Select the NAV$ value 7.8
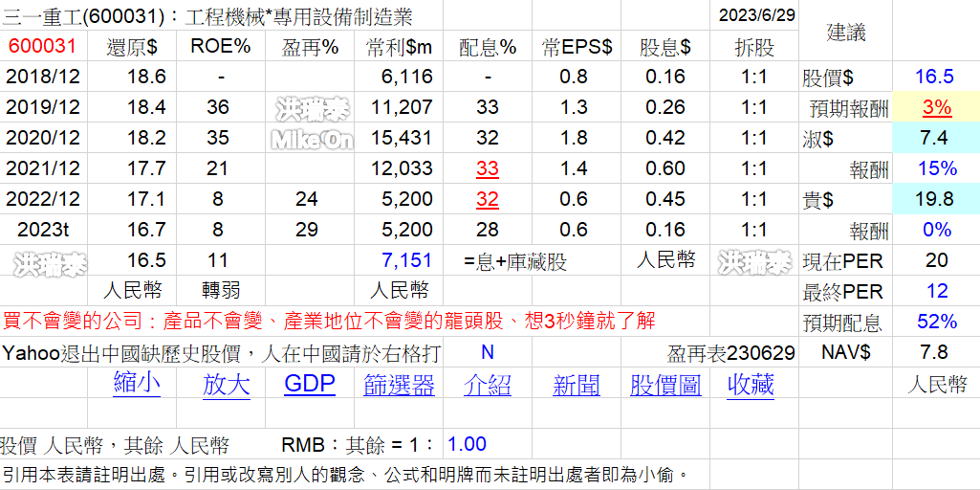Image resolution: width=980 pixels, height=490 pixels. (x=935, y=352)
